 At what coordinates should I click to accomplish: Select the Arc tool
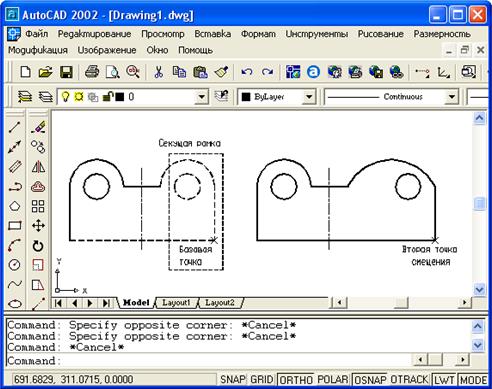pyautogui.click(x=14, y=246)
